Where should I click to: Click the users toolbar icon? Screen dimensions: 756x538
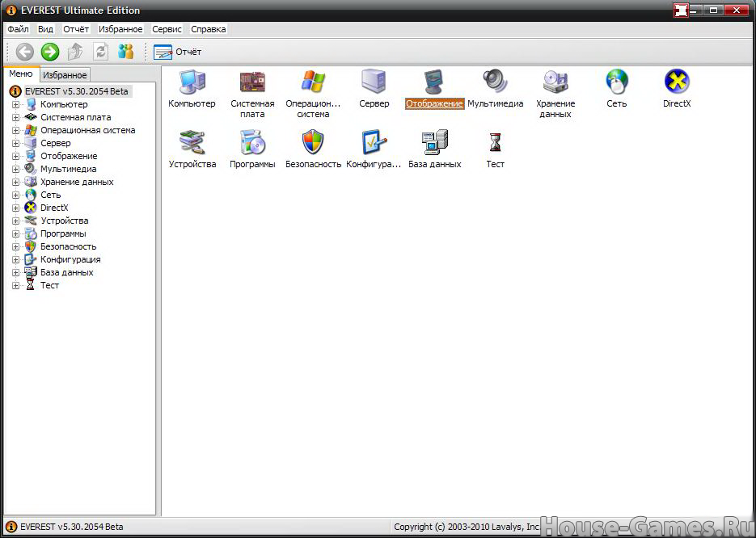point(126,52)
